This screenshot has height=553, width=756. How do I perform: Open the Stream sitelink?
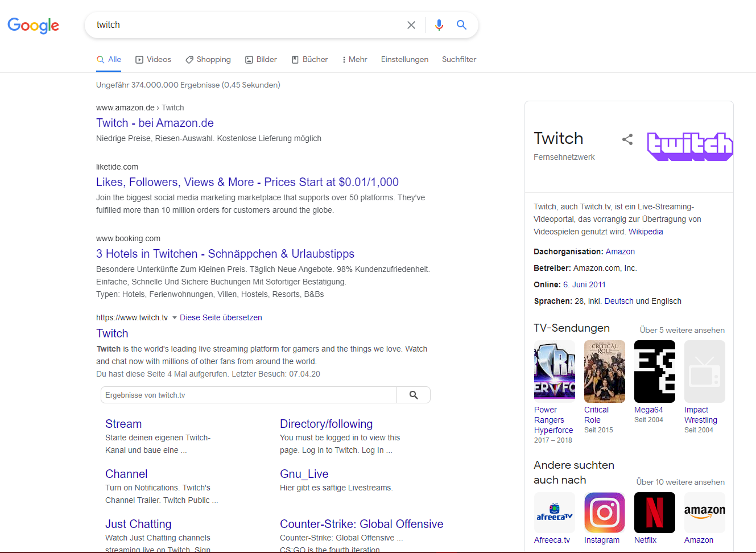[123, 424]
